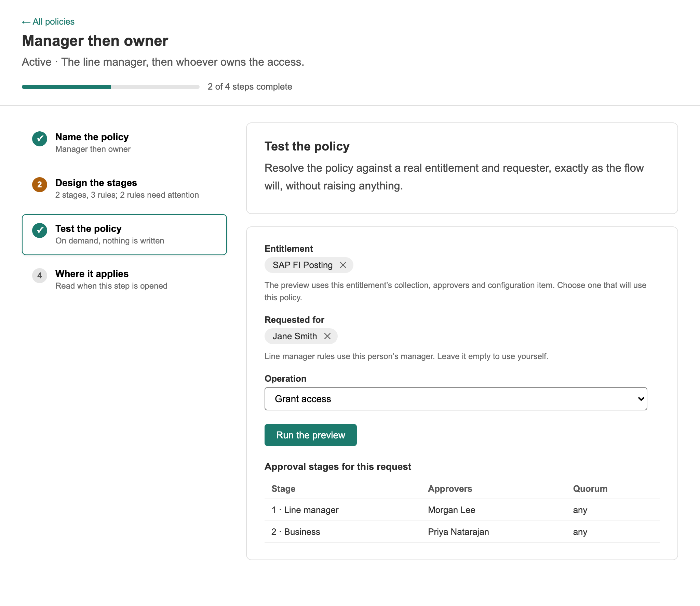
Task: Click Run the preview button
Action: (x=310, y=435)
